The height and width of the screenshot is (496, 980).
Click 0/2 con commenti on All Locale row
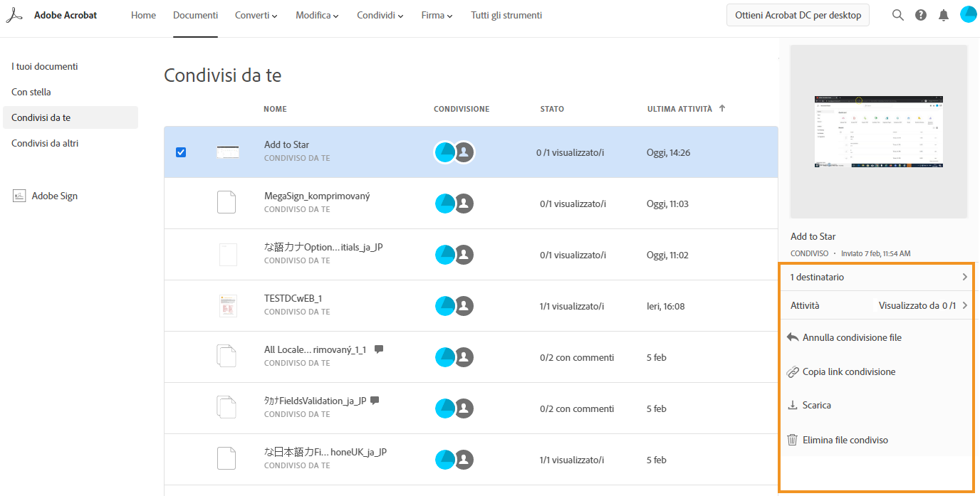coord(577,357)
